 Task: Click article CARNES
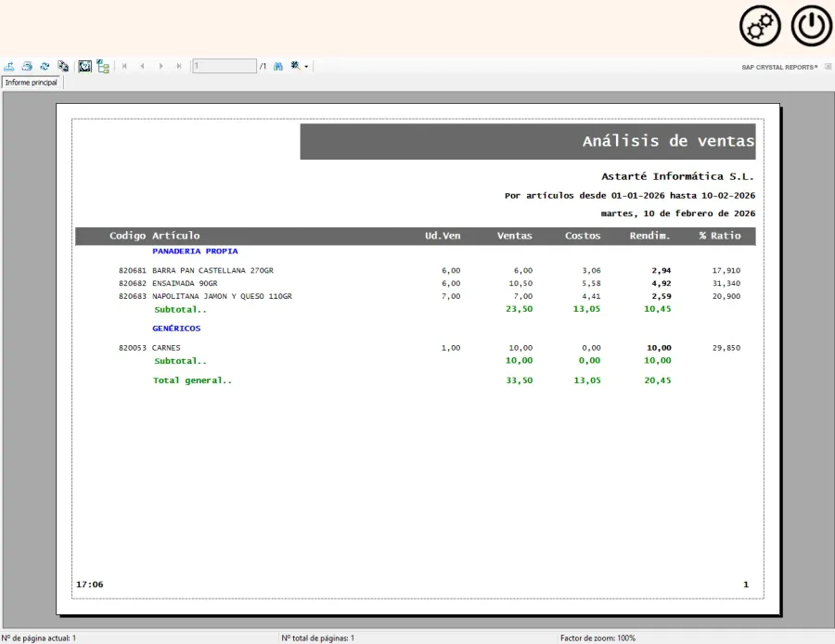point(166,348)
